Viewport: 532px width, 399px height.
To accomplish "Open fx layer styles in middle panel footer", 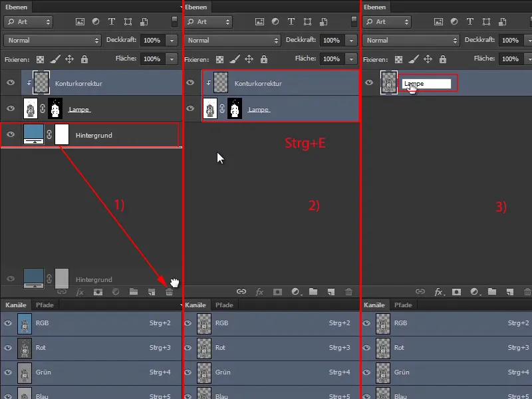I will (259, 292).
